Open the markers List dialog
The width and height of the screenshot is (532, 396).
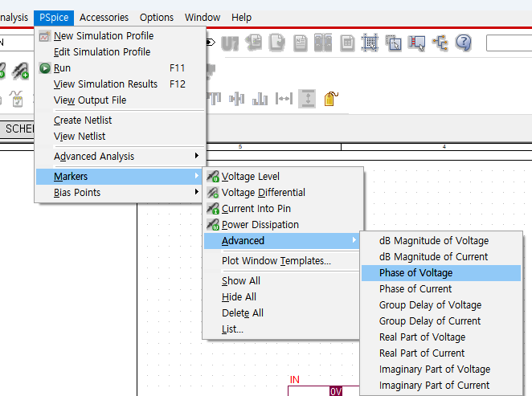(x=281, y=329)
